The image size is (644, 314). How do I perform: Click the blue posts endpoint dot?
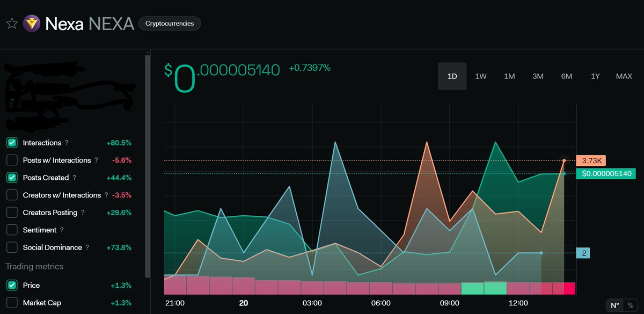541,253
